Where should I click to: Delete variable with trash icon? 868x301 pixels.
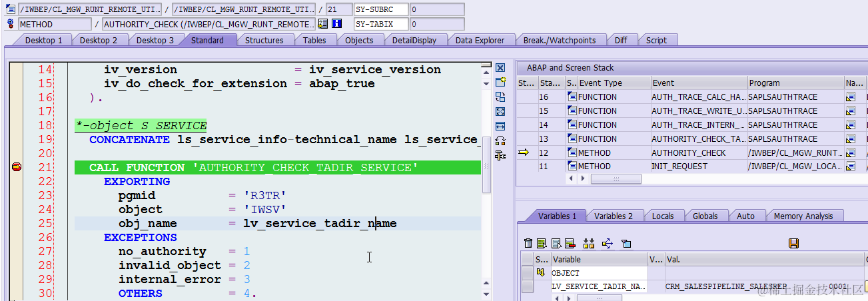528,244
